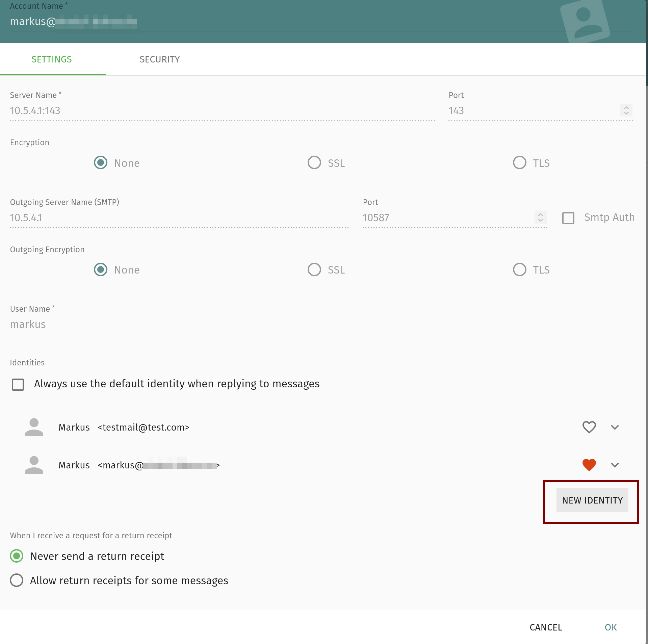Image resolution: width=648 pixels, height=644 pixels.
Task: Expand the markus@ identity details
Action: point(615,465)
